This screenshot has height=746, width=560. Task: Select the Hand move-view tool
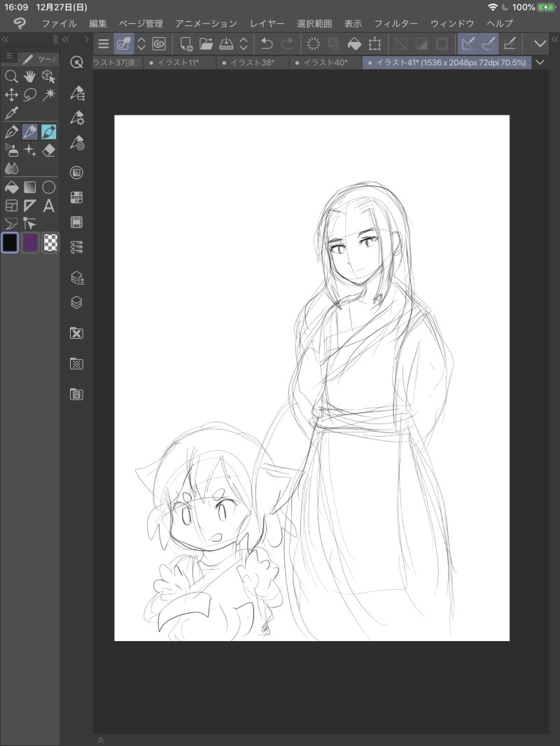(30, 76)
